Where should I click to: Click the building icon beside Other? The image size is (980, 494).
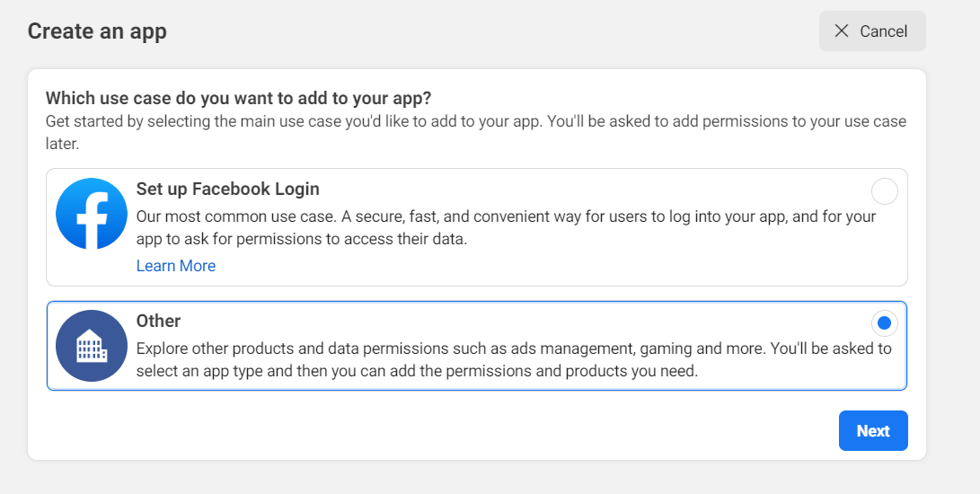[92, 346]
